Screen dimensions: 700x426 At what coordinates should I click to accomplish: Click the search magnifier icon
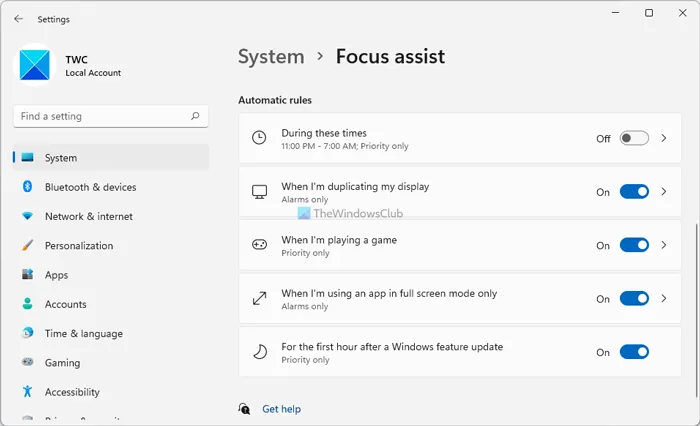pos(195,116)
